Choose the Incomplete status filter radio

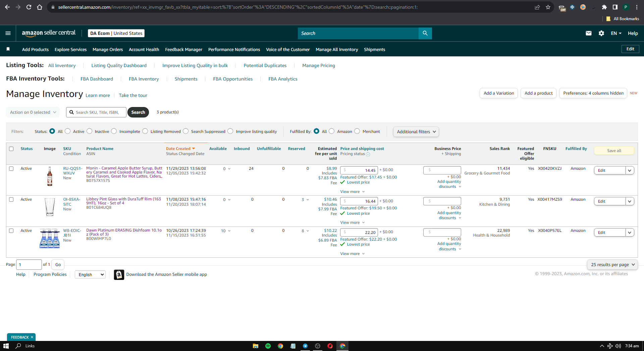coord(114,131)
